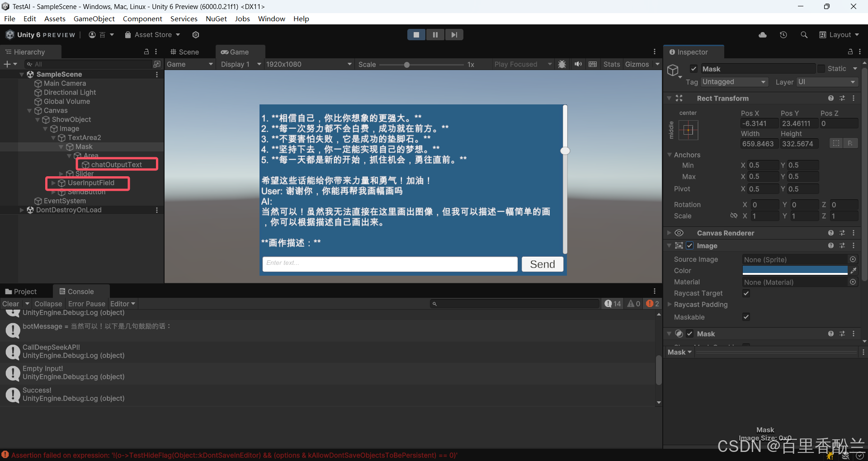
Task: Expand the DontDestroyOnLoad scene in Hierarchy
Action: click(x=22, y=210)
